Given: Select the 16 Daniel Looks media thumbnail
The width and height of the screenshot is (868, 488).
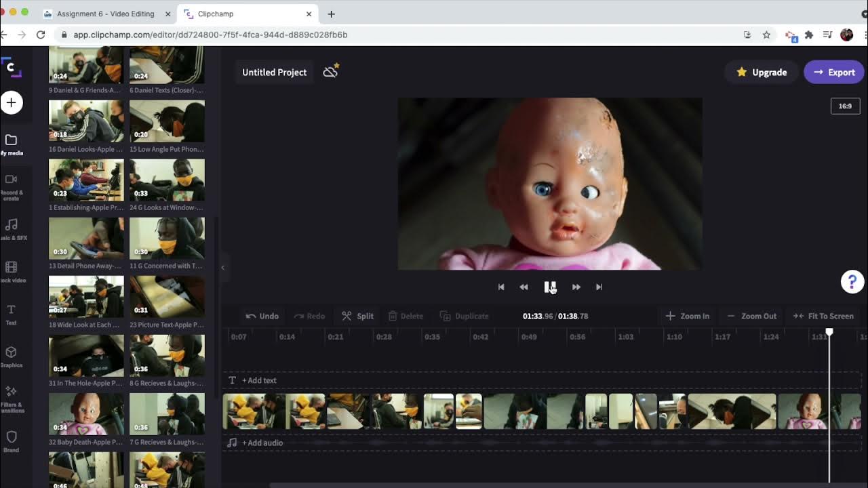Looking at the screenshot, I should (86, 121).
